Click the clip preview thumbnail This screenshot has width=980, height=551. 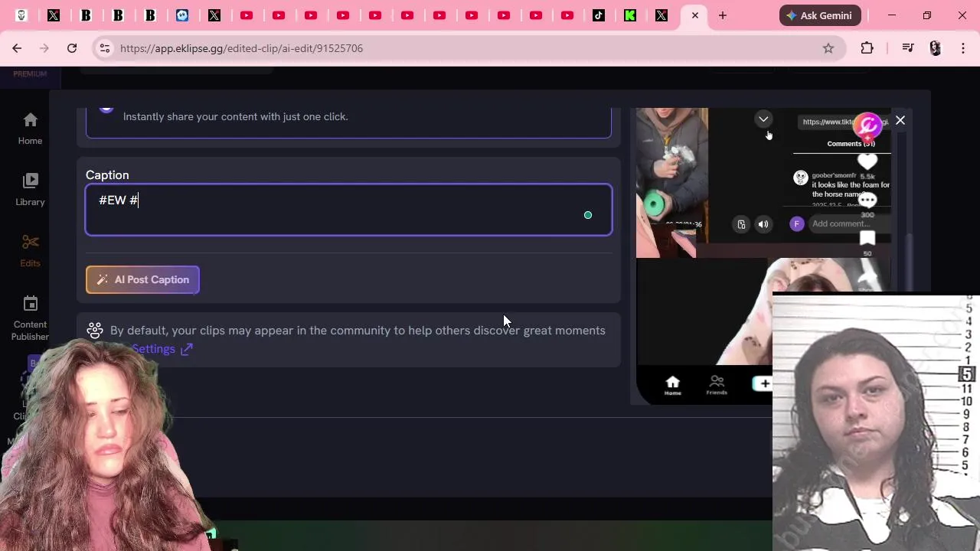pos(763,256)
